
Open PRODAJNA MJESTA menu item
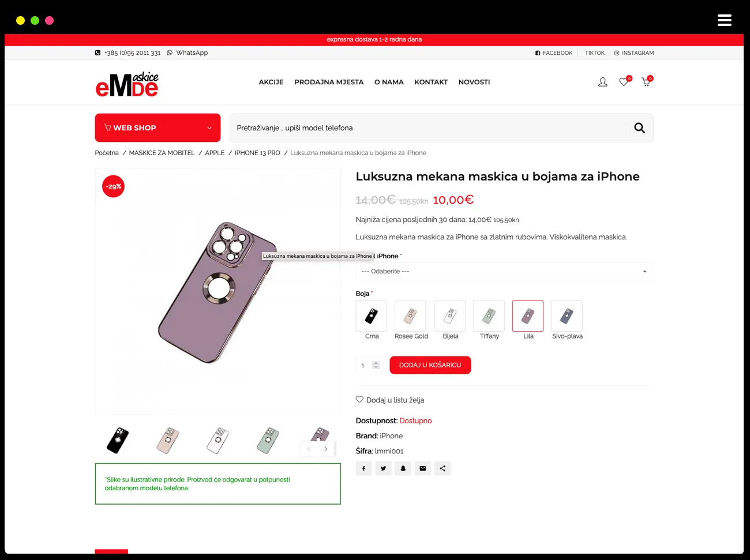point(329,82)
